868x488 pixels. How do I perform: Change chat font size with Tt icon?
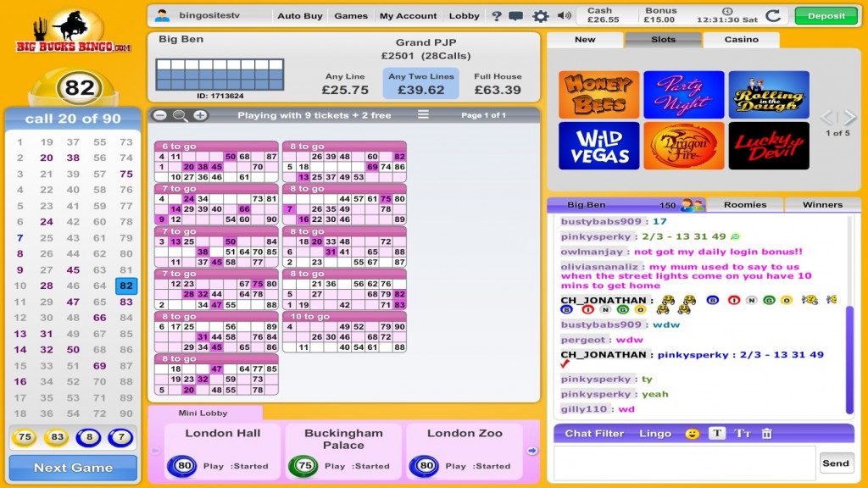[742, 434]
